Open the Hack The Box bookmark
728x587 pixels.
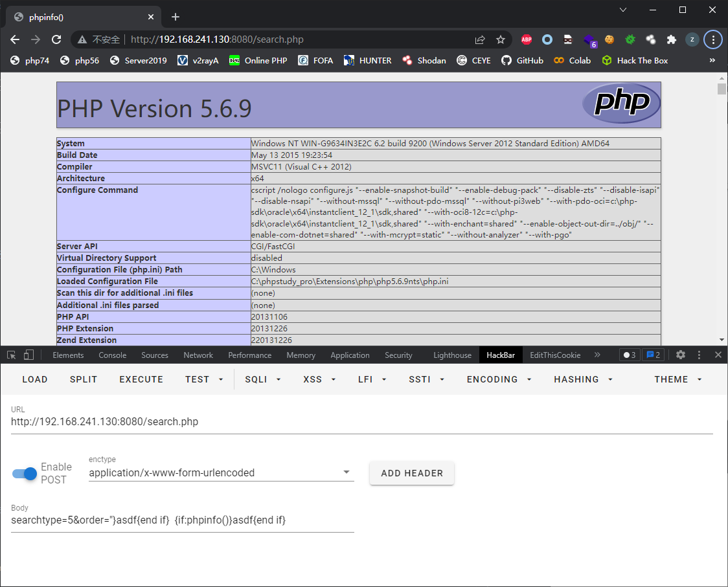(x=635, y=60)
